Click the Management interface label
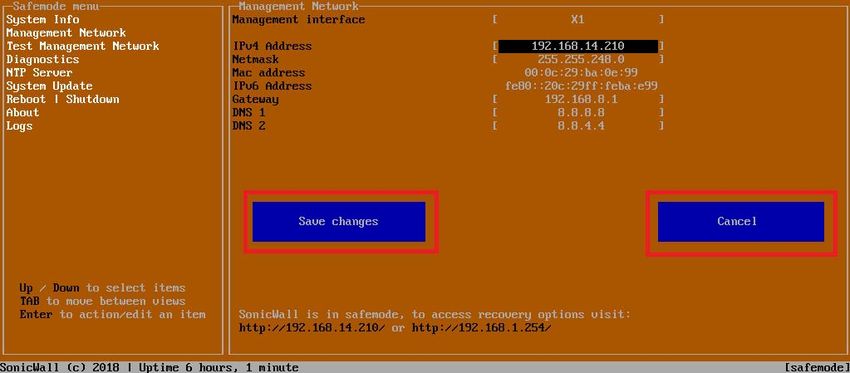This screenshot has width=850, height=373. (x=299, y=20)
